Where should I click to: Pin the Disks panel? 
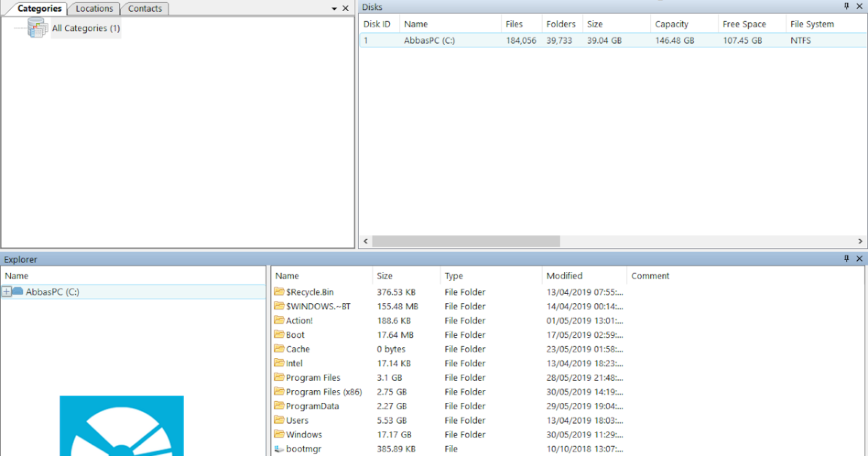click(847, 7)
